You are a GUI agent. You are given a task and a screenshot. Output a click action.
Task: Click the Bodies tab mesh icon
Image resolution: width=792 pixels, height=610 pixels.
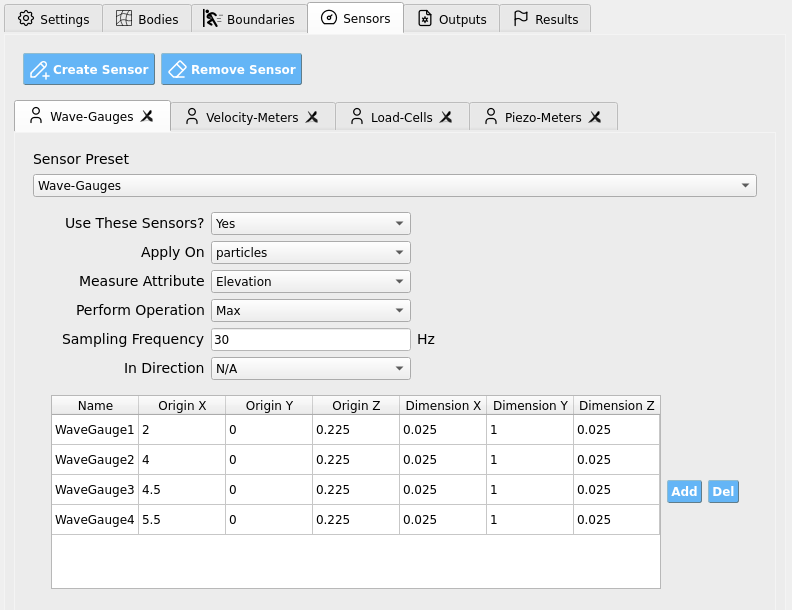(124, 19)
